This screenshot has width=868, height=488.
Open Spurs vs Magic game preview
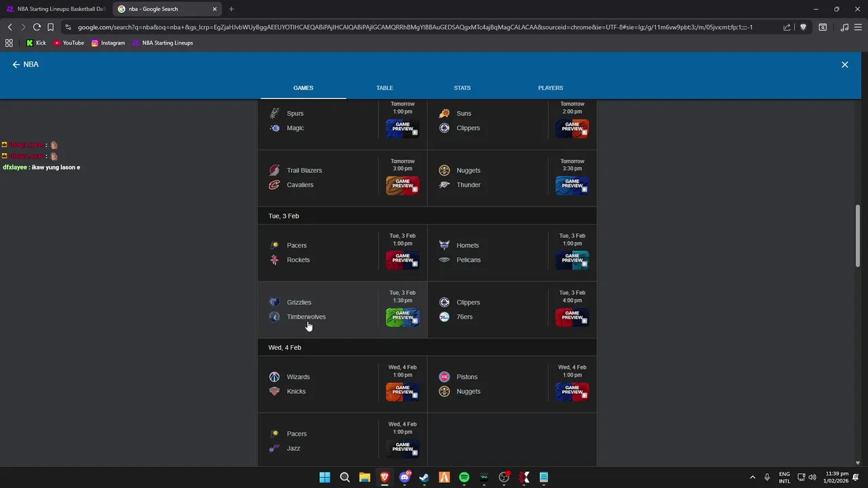403,128
